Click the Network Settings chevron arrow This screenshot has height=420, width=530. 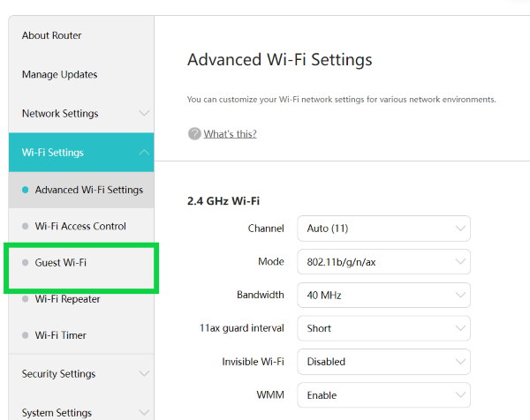coord(145,114)
